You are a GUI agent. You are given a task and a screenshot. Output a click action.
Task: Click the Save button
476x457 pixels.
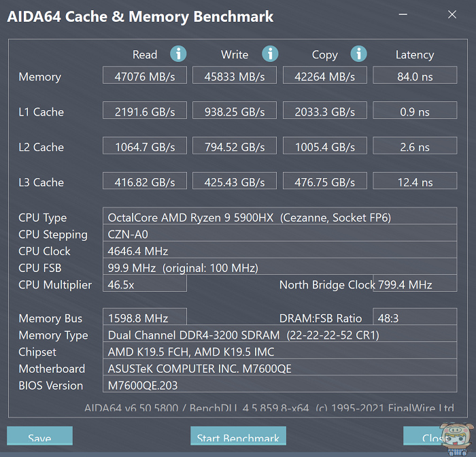pyautogui.click(x=39, y=437)
